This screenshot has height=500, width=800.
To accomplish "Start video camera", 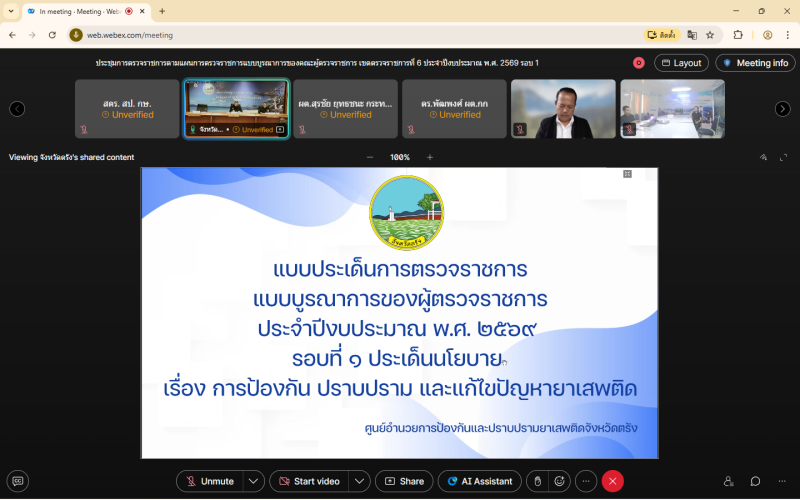I will (308, 481).
